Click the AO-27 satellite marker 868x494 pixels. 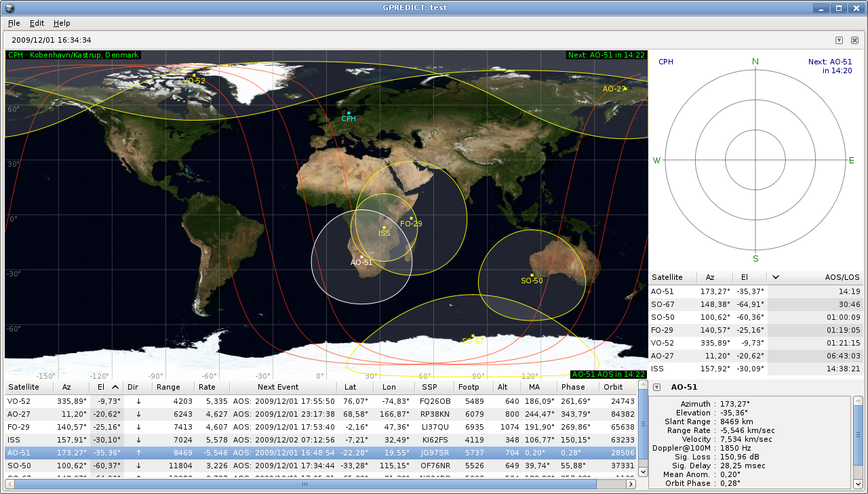point(625,89)
